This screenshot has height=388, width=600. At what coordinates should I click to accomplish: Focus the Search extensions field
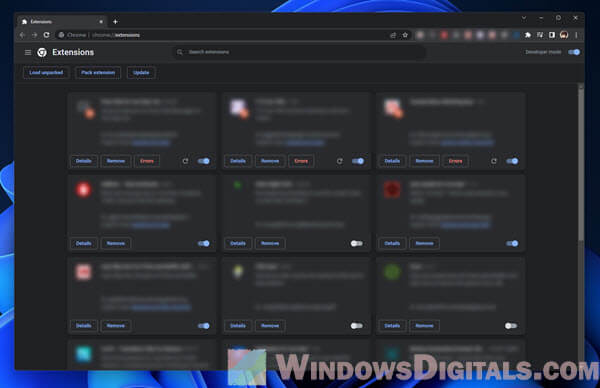[300, 52]
